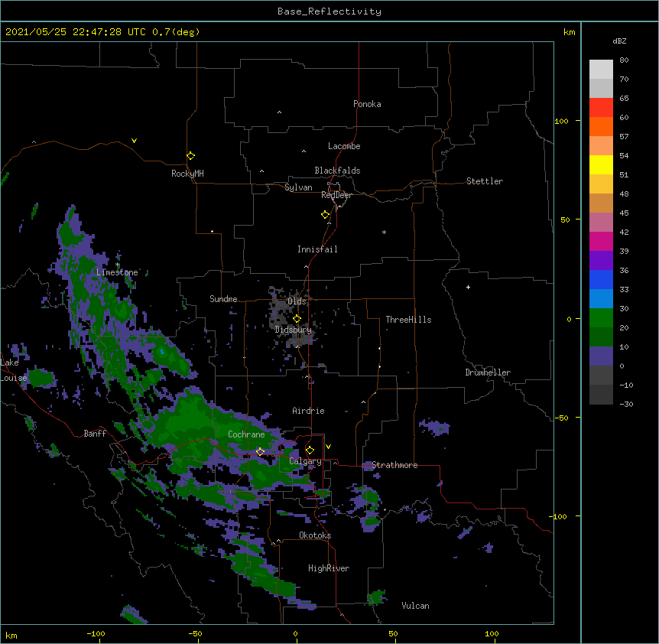Click the RedDeer city label
This screenshot has width=659, height=644.
(x=336, y=195)
